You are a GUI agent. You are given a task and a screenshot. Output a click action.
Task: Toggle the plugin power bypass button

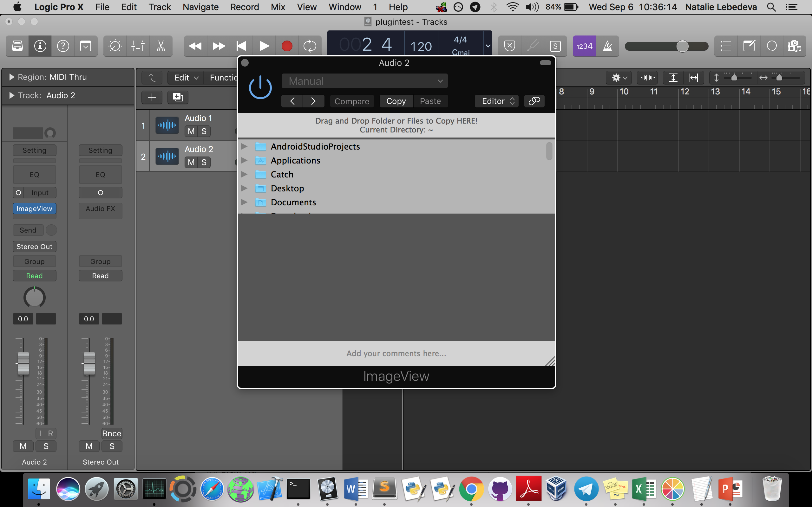coord(260,87)
